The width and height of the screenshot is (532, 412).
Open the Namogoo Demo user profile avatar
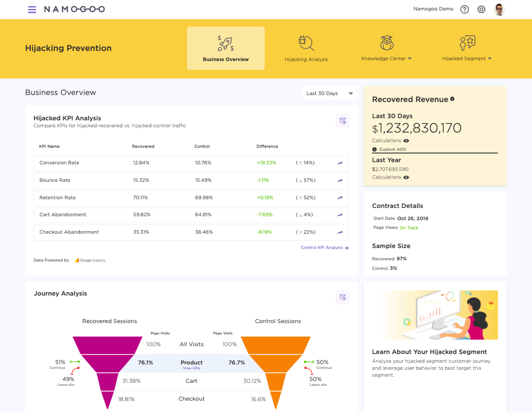(x=499, y=10)
